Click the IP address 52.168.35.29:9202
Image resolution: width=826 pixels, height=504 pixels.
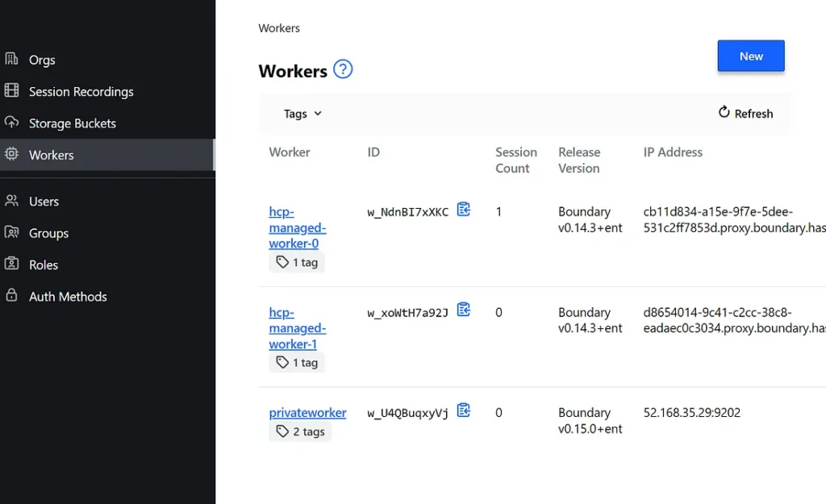(691, 412)
